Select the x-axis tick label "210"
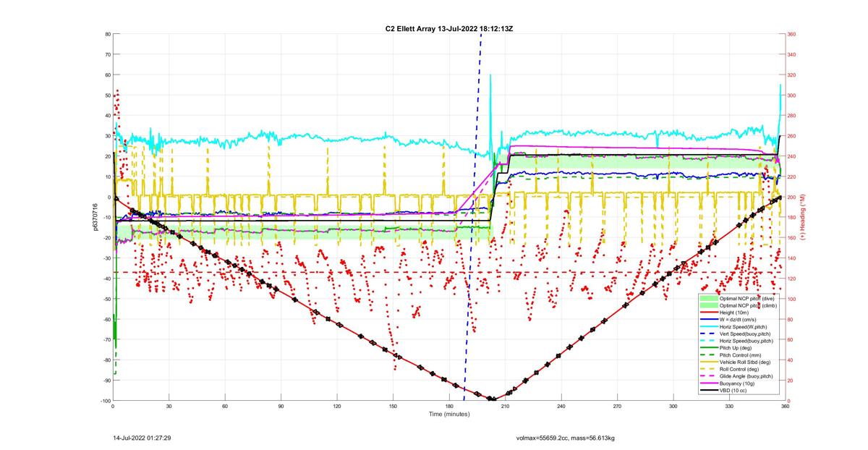The image size is (868, 450). (505, 407)
